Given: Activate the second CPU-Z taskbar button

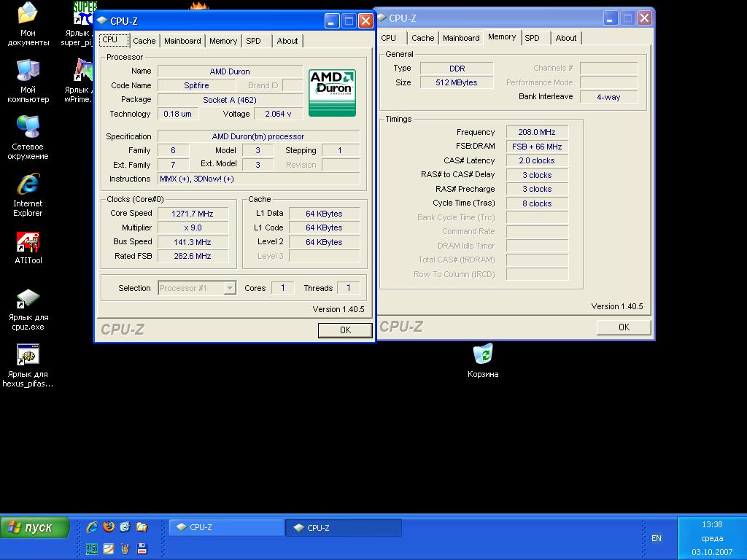Looking at the screenshot, I should pos(344,528).
